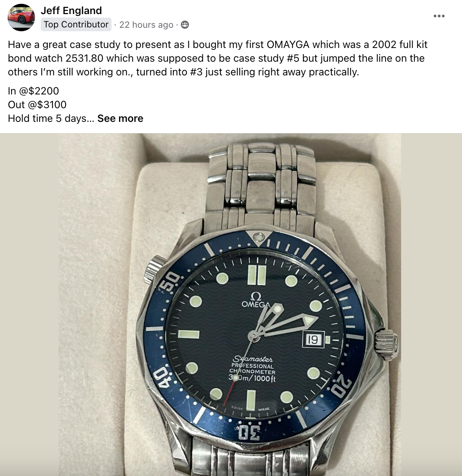Open Jeff England's profile via name
The width and height of the screenshot is (462, 476).
coord(71,11)
